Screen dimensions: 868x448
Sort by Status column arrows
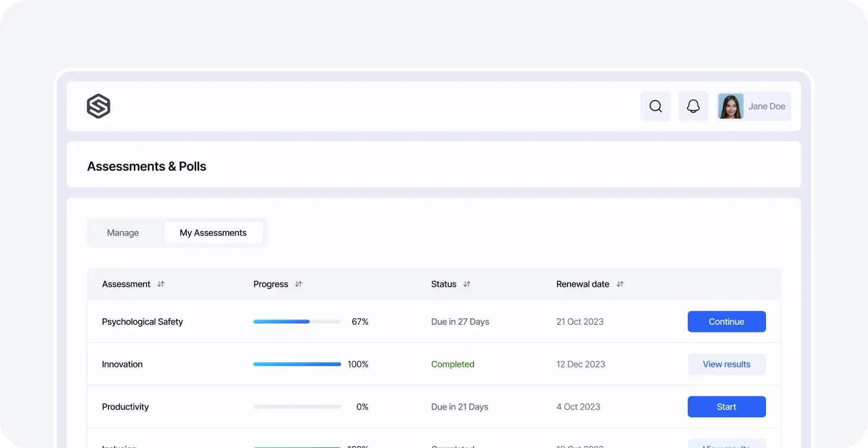click(467, 284)
